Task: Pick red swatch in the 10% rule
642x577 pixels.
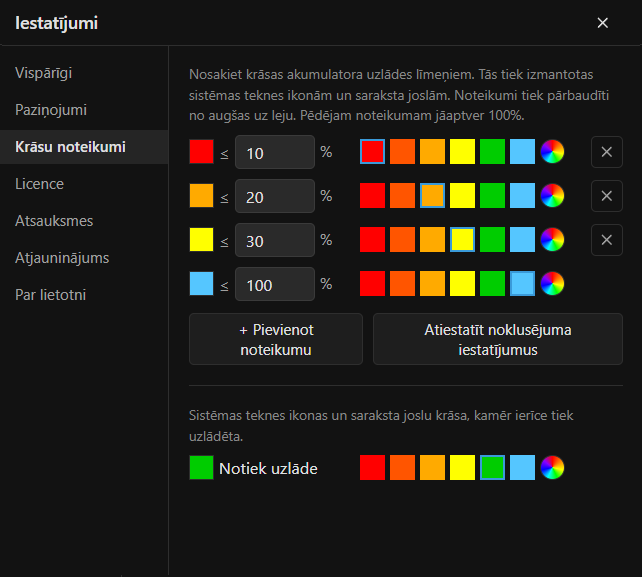Action: point(373,152)
